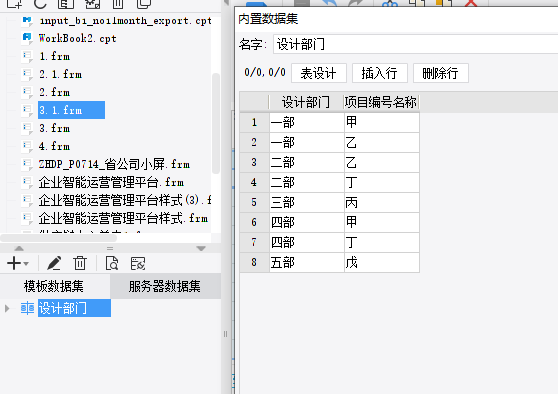Click the 项目编号名称 column header

pyautogui.click(x=381, y=103)
